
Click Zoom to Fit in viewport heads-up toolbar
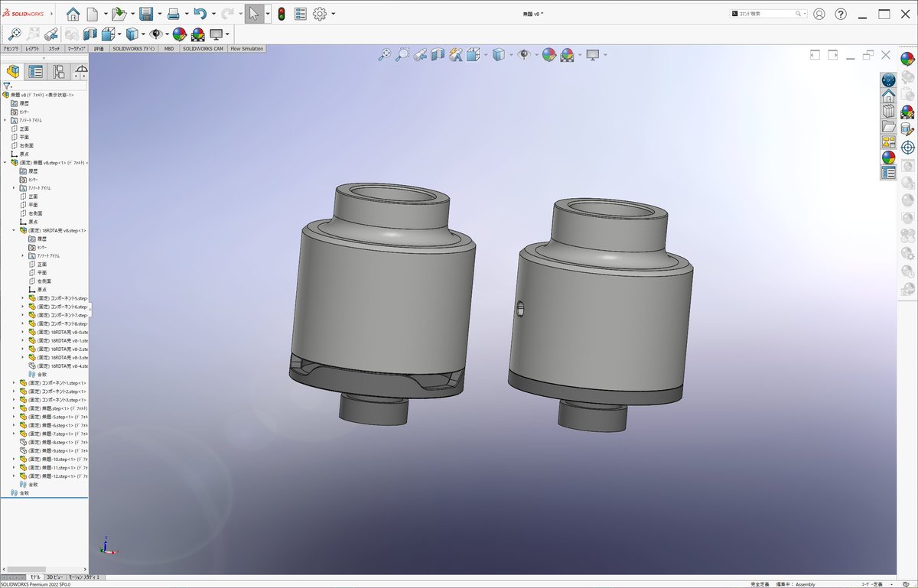click(x=386, y=54)
